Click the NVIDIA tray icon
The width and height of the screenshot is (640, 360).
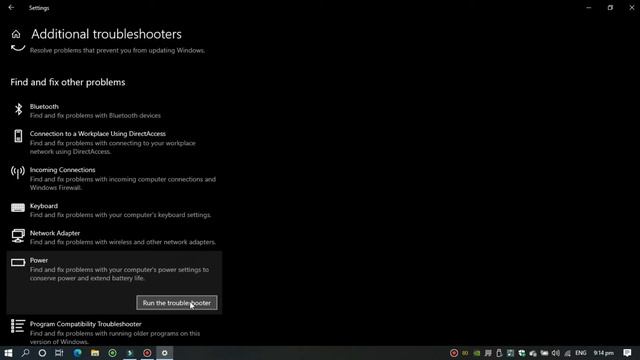pos(476,353)
